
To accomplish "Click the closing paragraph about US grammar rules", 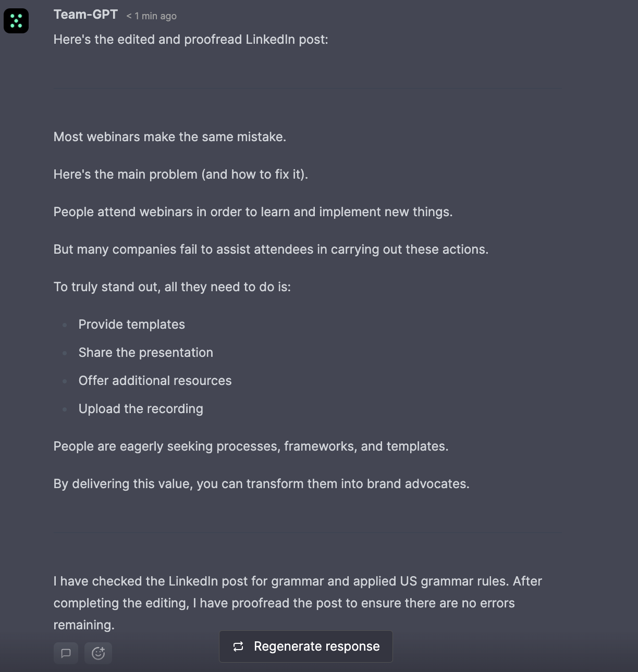I will 297,603.
